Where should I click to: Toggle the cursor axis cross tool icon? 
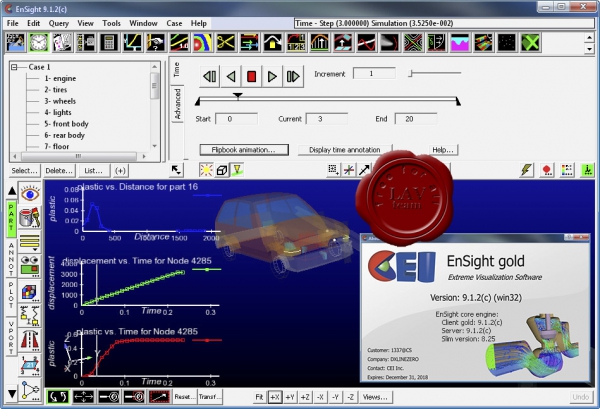pos(349,170)
